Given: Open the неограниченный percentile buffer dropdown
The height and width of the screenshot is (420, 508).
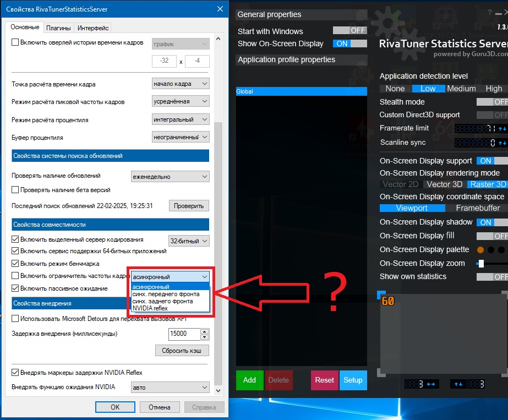Looking at the screenshot, I should coord(181,137).
